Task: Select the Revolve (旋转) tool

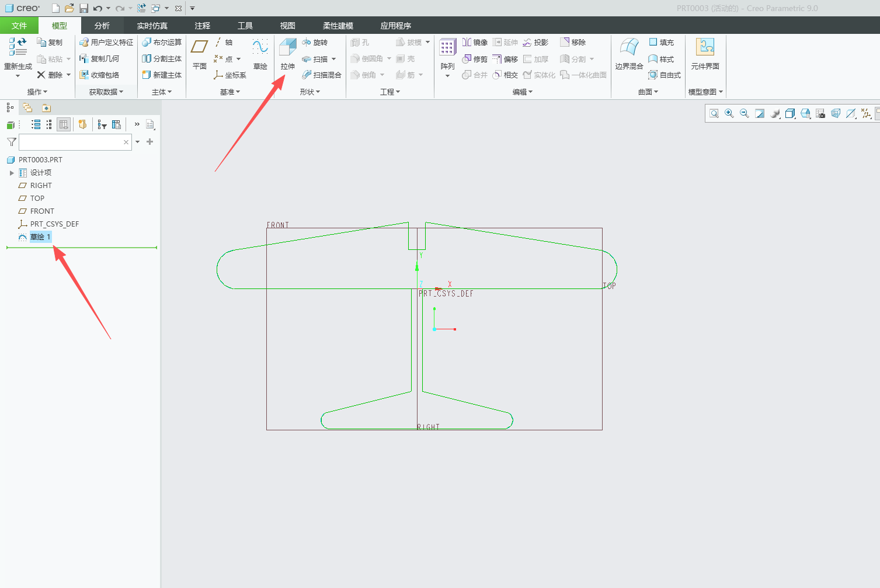Action: tap(315, 42)
